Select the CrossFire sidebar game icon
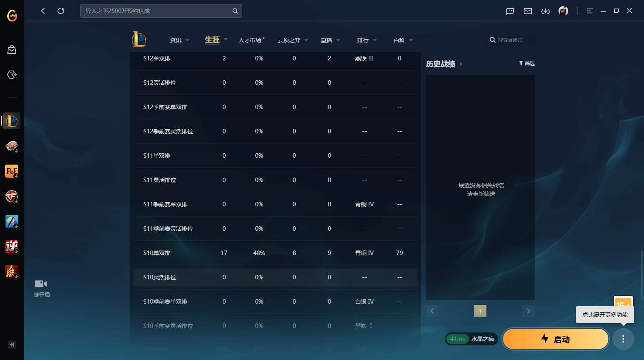Viewport: 644px width, 360px height. coord(12,197)
